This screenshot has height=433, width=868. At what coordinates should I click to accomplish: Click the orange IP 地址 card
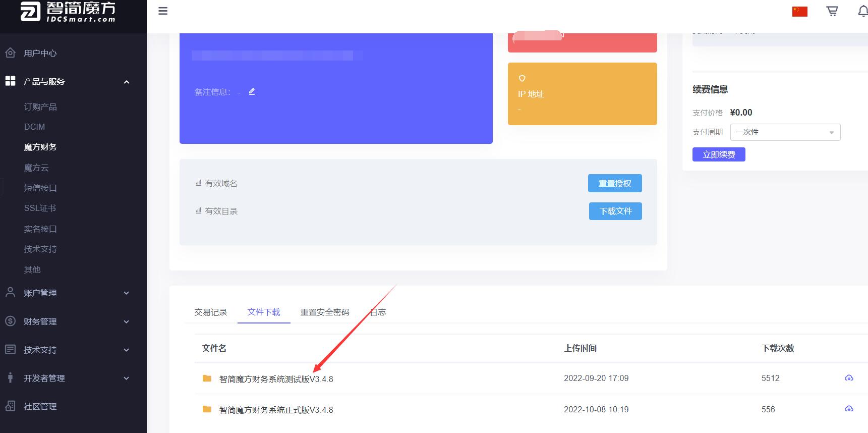click(x=582, y=93)
